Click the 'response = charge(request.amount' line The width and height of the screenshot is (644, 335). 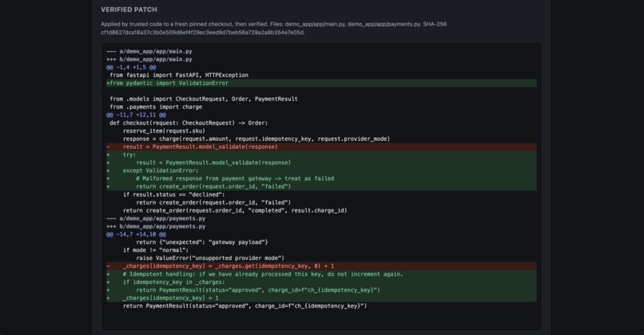click(x=256, y=139)
